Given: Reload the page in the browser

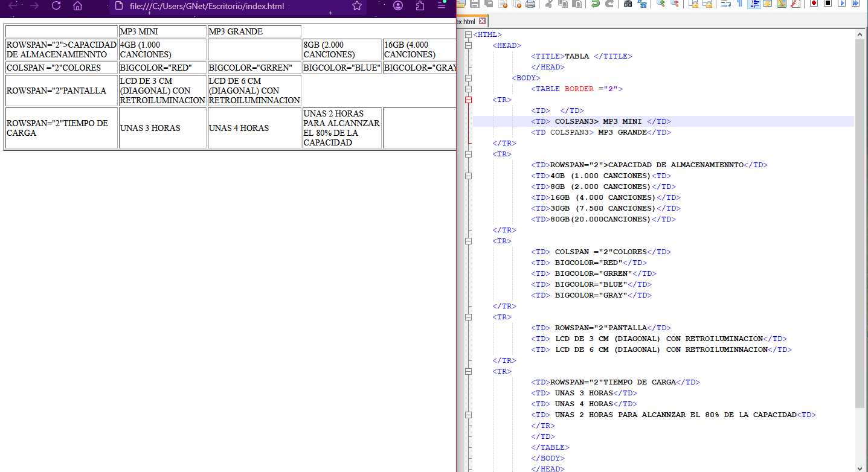Looking at the screenshot, I should click(x=56, y=6).
